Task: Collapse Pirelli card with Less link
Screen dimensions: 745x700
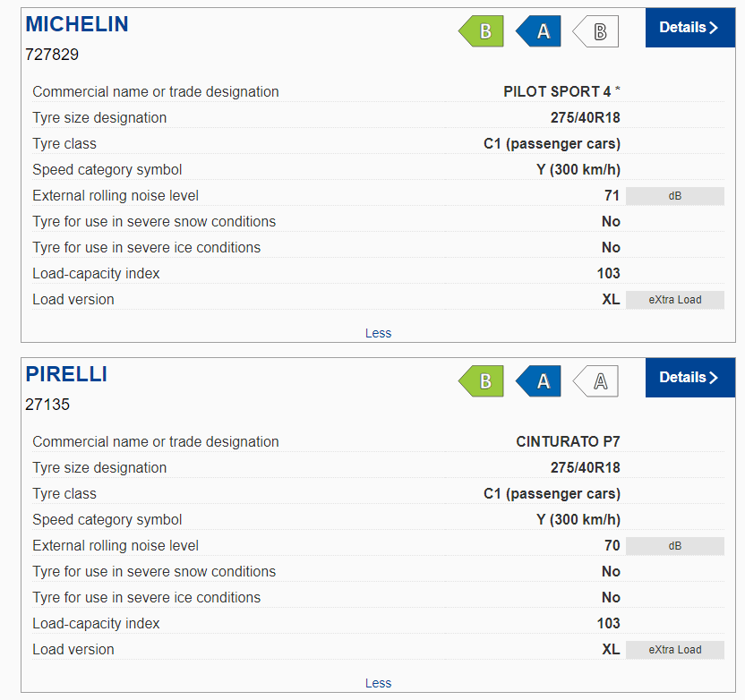Action: (x=378, y=683)
